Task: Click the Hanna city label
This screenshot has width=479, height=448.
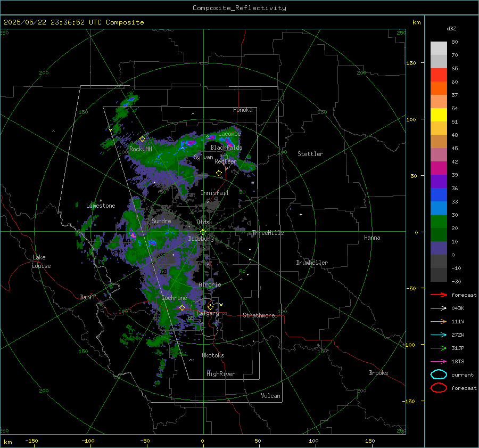Action: 372,238
